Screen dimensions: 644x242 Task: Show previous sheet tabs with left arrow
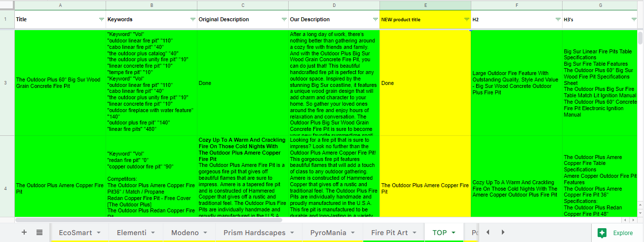(x=488, y=233)
